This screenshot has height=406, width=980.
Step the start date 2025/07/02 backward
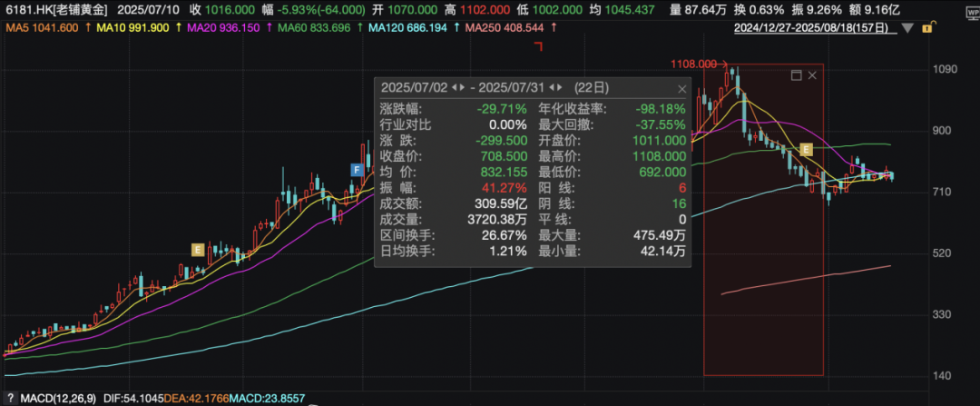(x=453, y=88)
